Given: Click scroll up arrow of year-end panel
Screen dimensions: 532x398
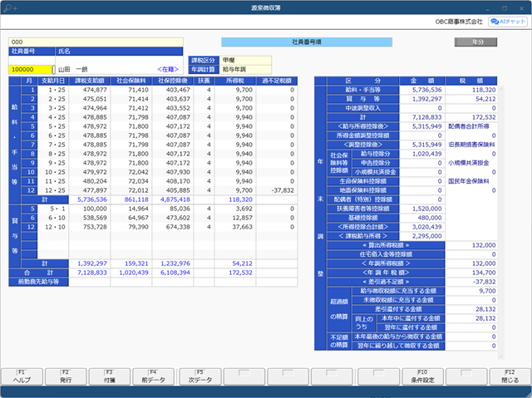Looking at the screenshot, I should click(500, 88).
